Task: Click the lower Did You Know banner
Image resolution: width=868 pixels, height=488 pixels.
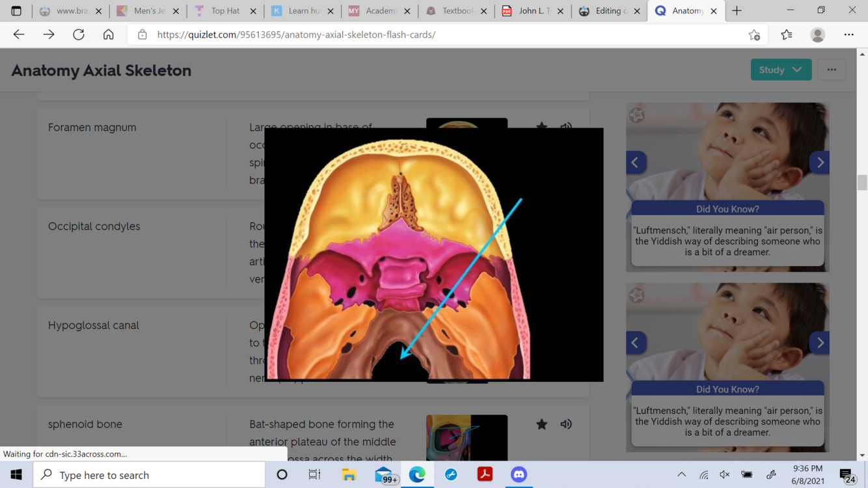Action: pyautogui.click(x=727, y=389)
